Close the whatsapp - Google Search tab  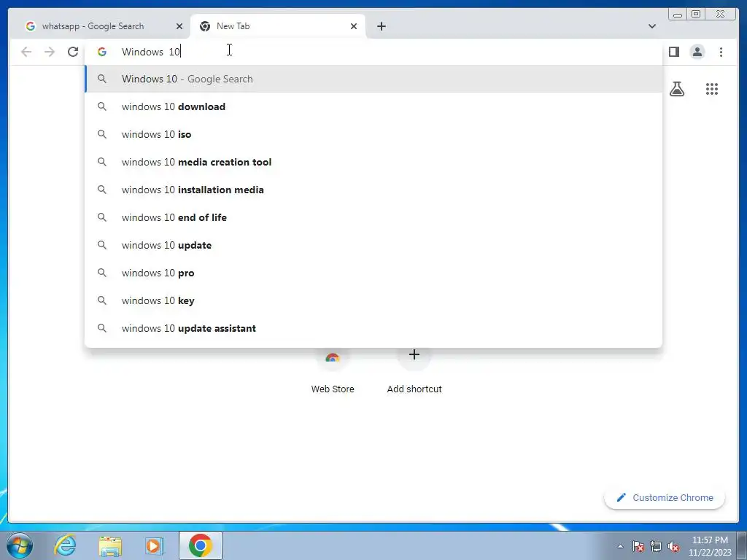click(x=179, y=26)
